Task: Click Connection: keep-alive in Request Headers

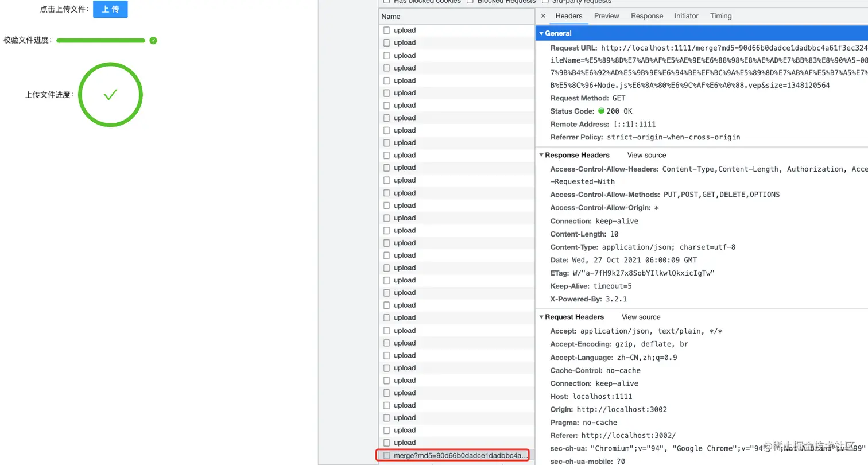Action: click(x=594, y=383)
